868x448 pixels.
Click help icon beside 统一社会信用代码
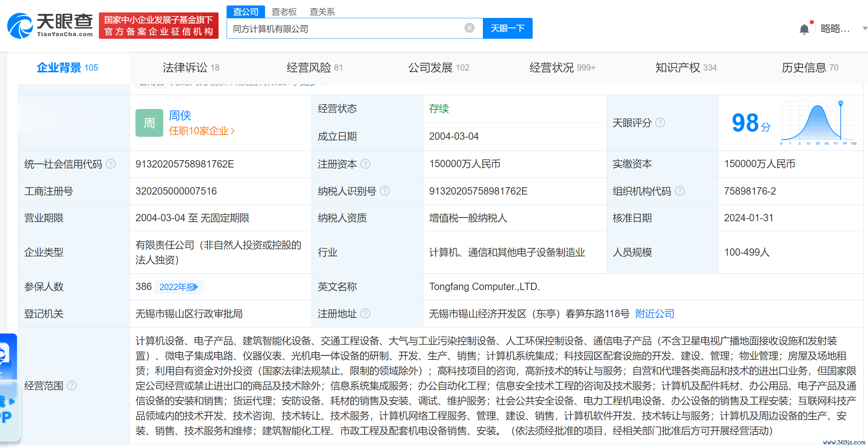pos(111,164)
